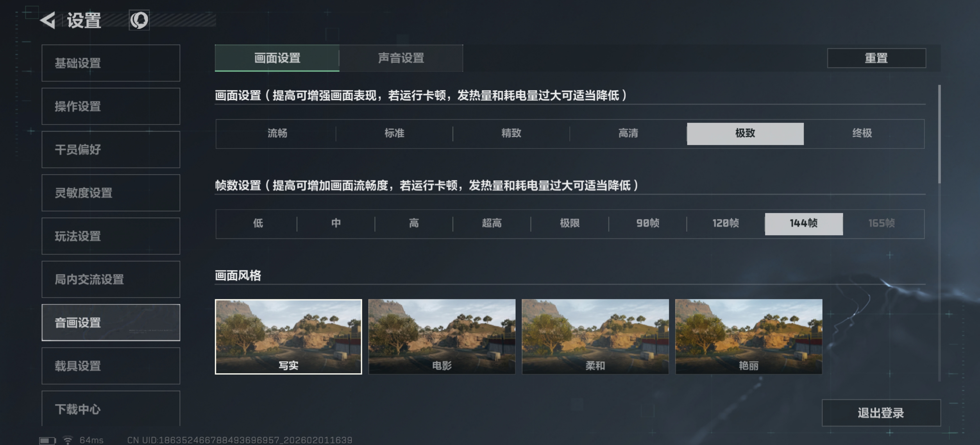The image size is (980, 445).
Task: Switch to the 声音设置 tab
Action: [401, 58]
